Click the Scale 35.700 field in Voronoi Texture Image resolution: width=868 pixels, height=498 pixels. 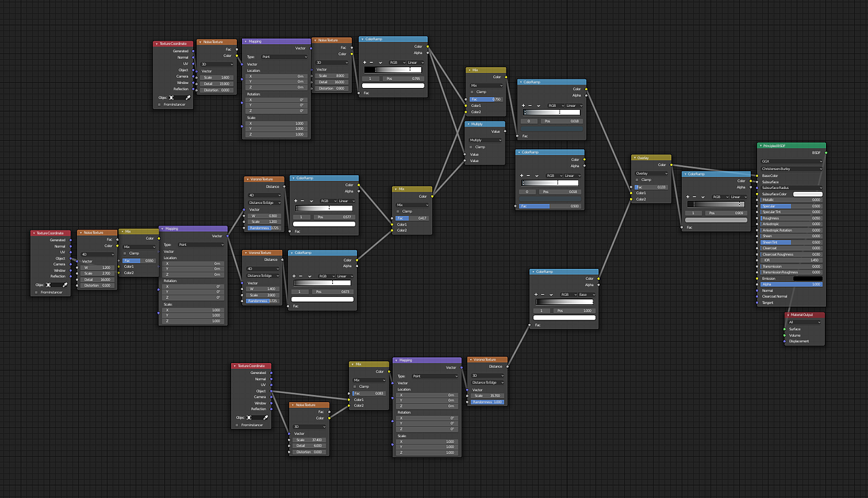[x=488, y=396]
